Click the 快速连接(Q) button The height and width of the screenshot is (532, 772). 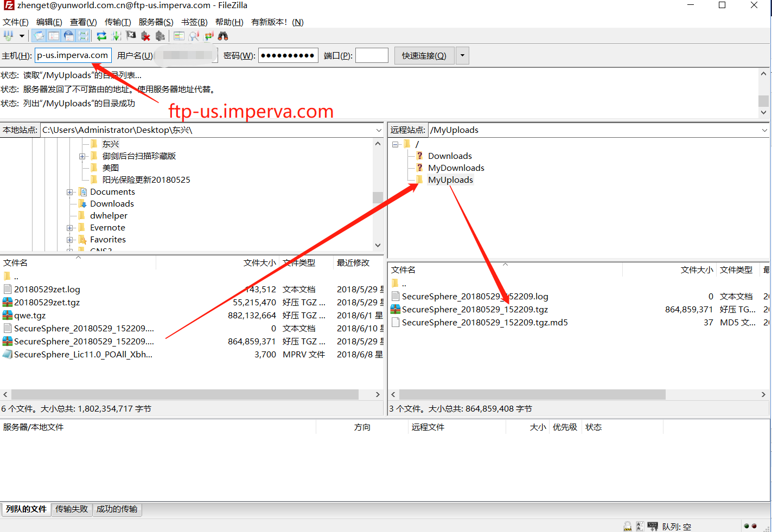[424, 55]
